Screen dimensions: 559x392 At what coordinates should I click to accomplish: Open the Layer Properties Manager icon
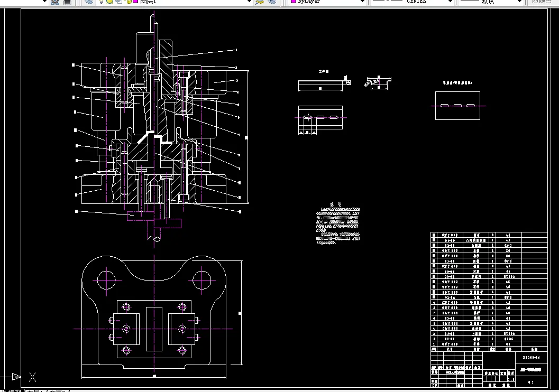[x=89, y=2]
